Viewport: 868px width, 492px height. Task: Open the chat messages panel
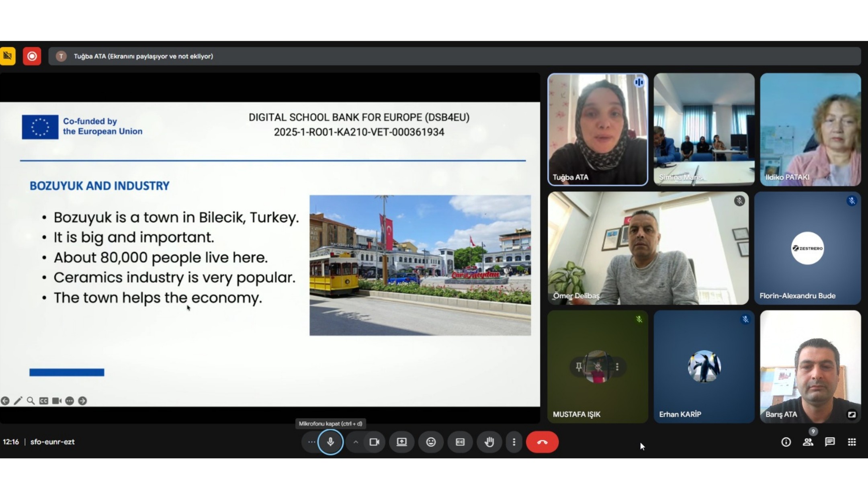tap(830, 442)
